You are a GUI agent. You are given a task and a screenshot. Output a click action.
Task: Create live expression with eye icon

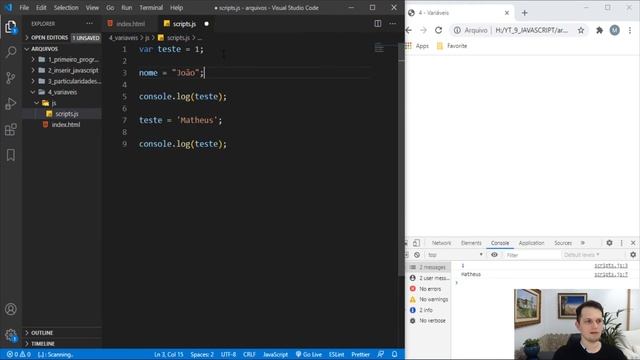tap(494, 255)
